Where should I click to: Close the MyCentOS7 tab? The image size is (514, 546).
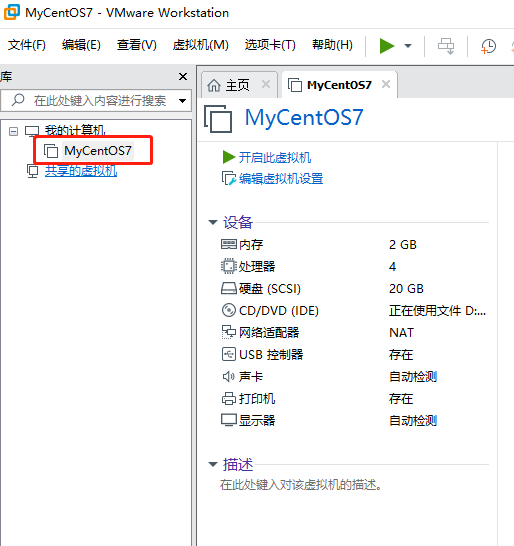[386, 84]
